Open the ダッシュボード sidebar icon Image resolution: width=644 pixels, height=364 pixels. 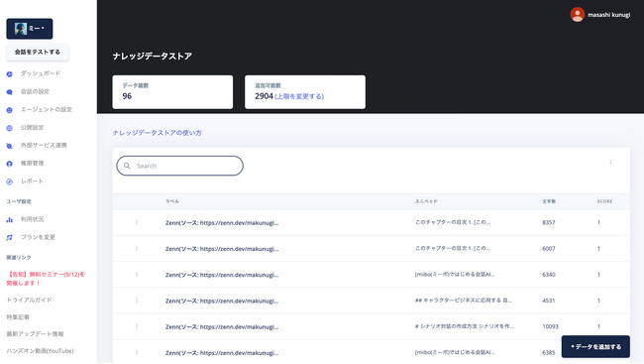pos(10,74)
